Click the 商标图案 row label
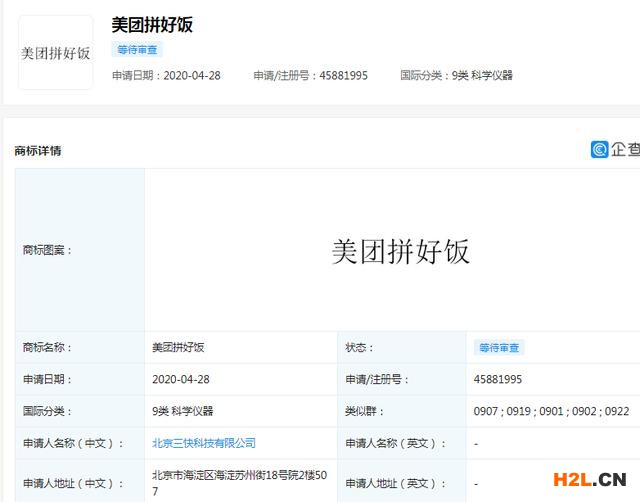This screenshot has height=502, width=640. click(47, 251)
